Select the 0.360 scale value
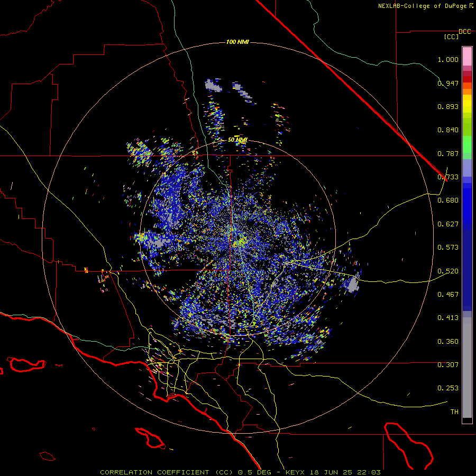Viewport: 476px width, 476px height. pyautogui.click(x=448, y=342)
